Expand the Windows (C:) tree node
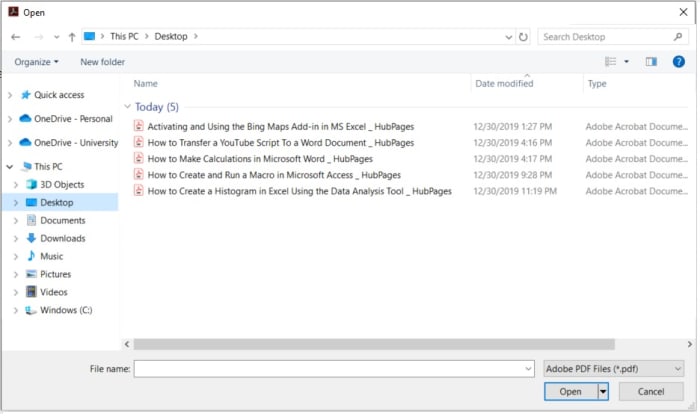The height and width of the screenshot is (420, 700). [16, 310]
